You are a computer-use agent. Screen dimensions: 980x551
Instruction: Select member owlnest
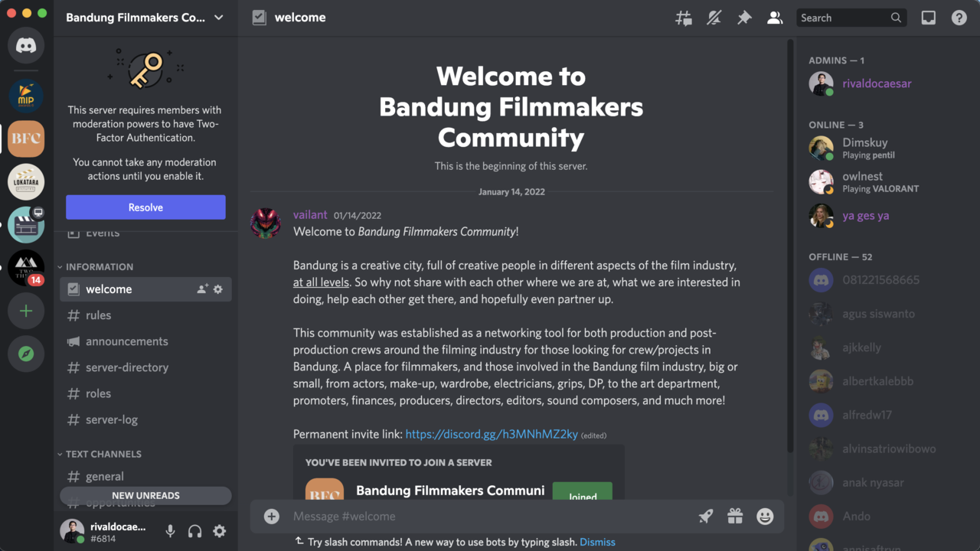(886, 182)
